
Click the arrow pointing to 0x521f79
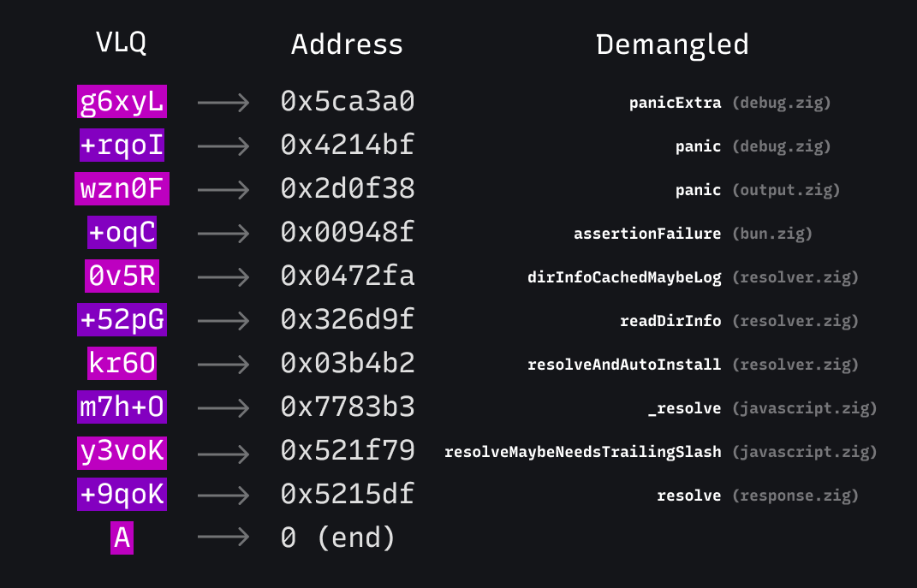point(223,454)
